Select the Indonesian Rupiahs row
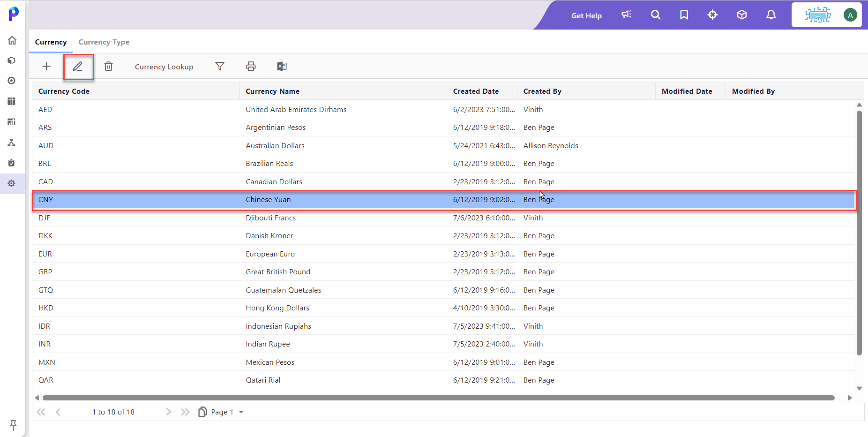The height and width of the screenshot is (437, 868). point(444,326)
